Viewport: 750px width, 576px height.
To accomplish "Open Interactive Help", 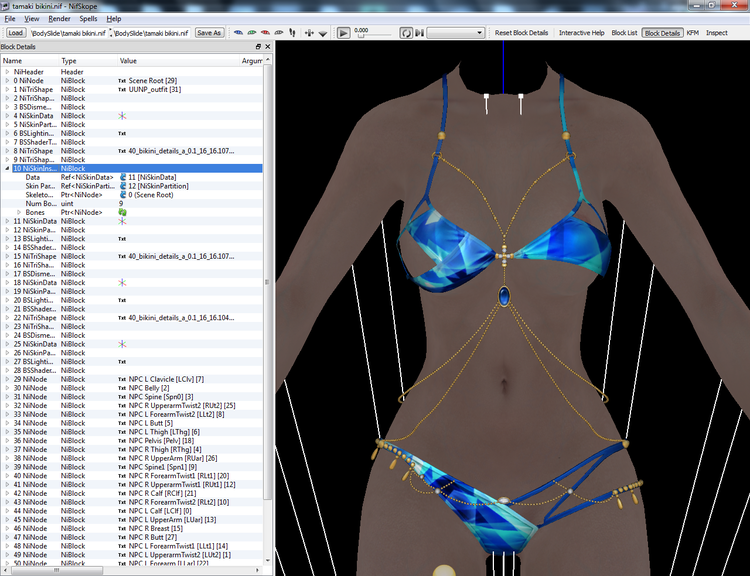I will click(x=582, y=33).
